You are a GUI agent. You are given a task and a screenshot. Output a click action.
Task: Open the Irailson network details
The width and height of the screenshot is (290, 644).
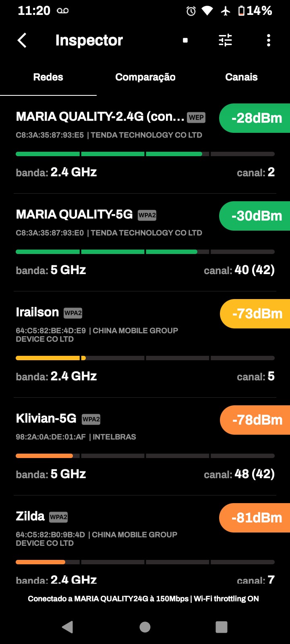pyautogui.click(x=37, y=312)
